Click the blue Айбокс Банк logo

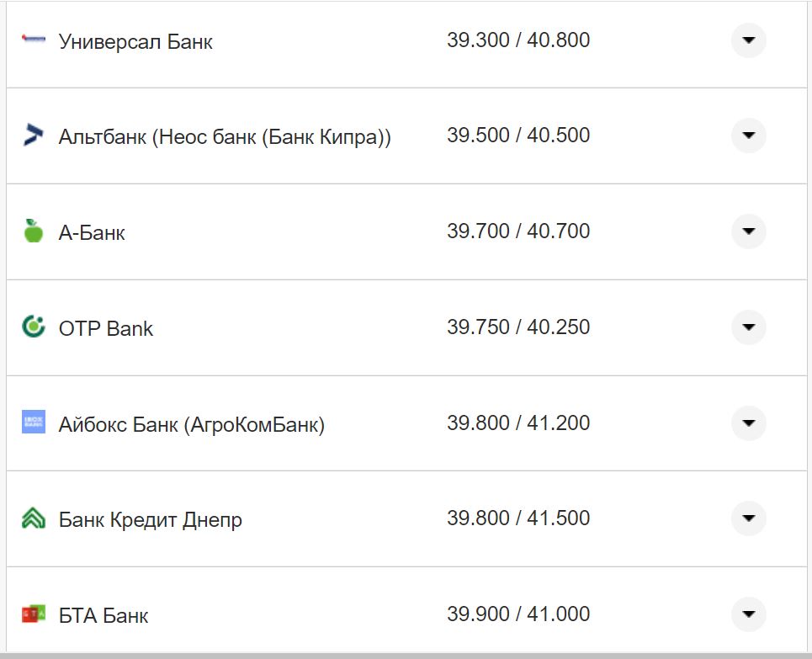pyautogui.click(x=33, y=423)
